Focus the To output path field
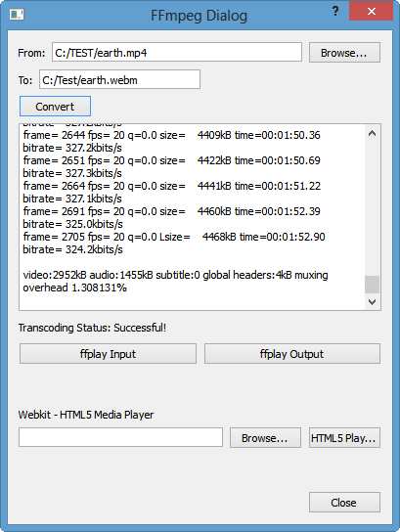This screenshot has width=400, height=532. pyautogui.click(x=119, y=80)
